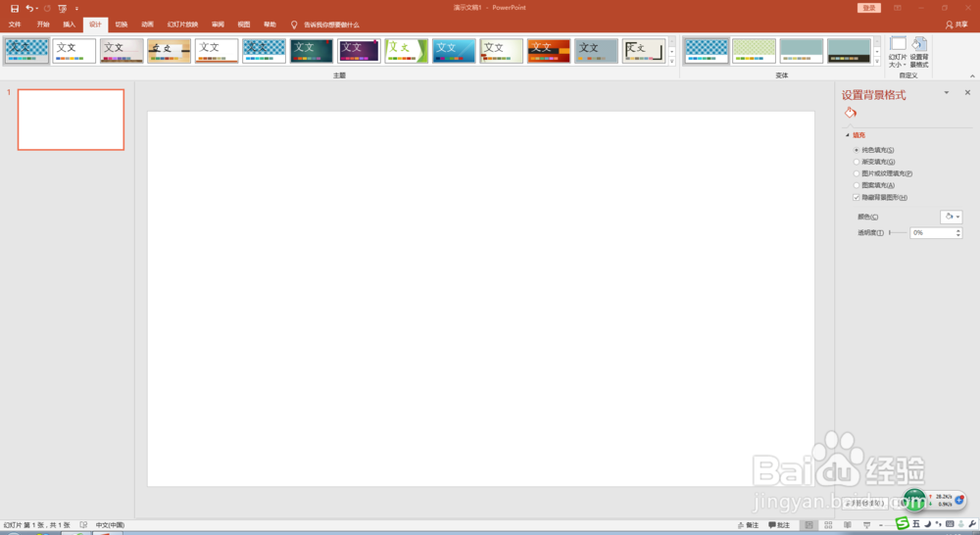
Task: Select the first blue checkered theme thumbnail
Action: 26,51
